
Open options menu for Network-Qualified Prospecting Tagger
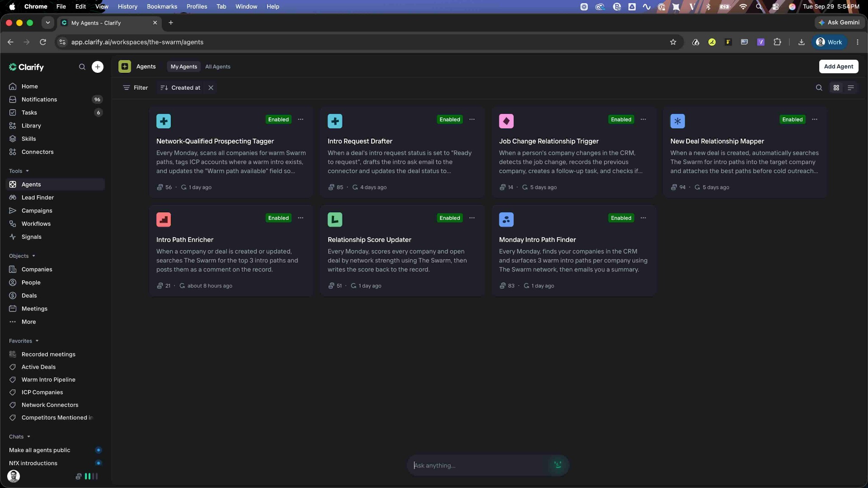pyautogui.click(x=300, y=119)
